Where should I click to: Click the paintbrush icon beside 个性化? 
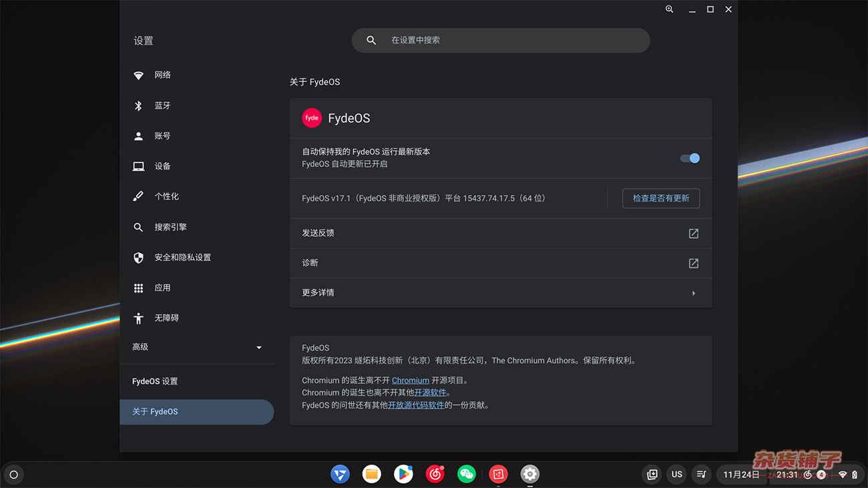click(x=138, y=196)
